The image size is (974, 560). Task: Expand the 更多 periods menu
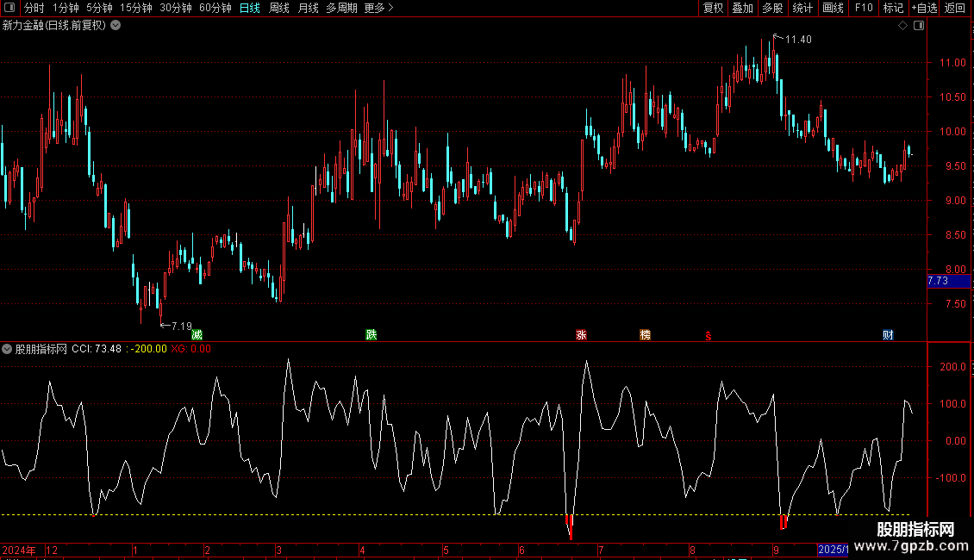(378, 8)
